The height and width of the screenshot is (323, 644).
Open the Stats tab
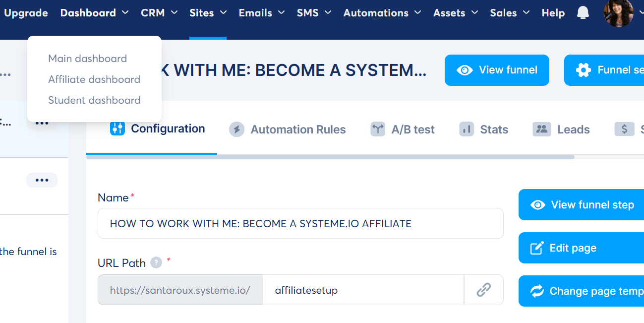483,129
